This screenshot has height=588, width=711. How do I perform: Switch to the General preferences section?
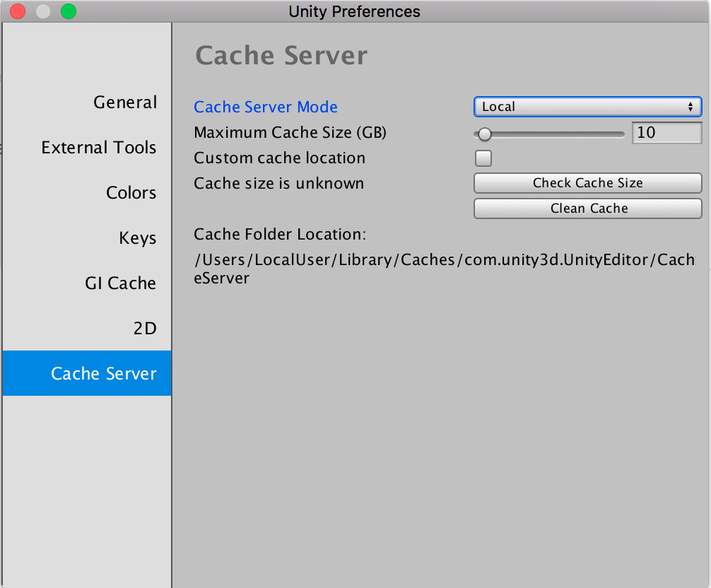pos(125,102)
